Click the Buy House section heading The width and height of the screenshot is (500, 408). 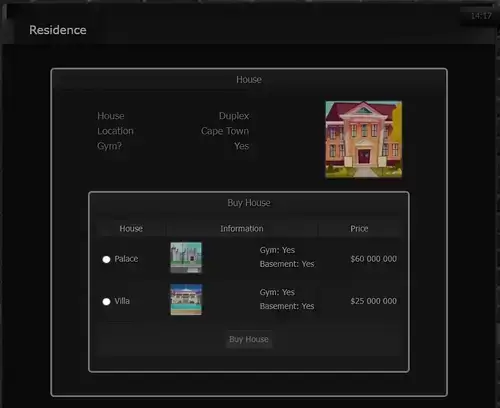point(249,203)
